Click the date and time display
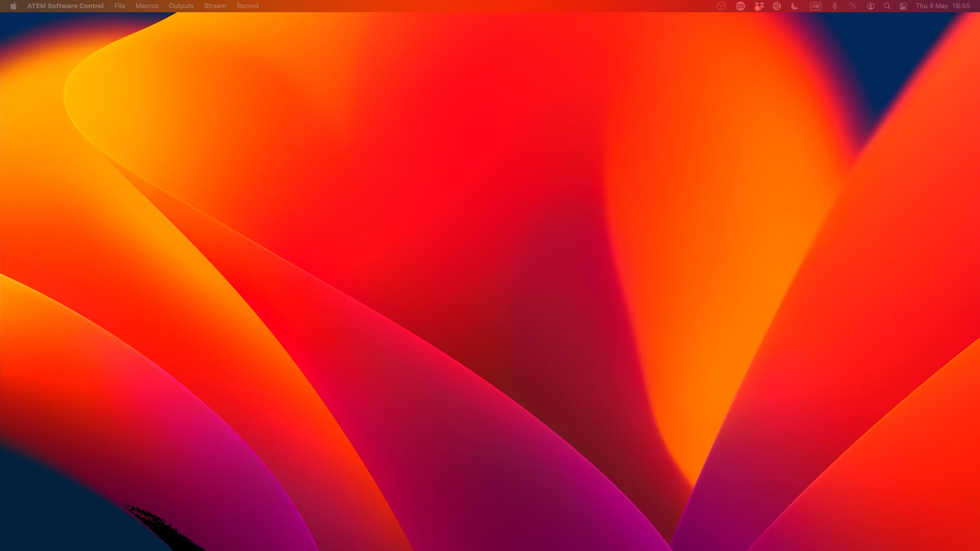The image size is (980, 551). point(942,6)
